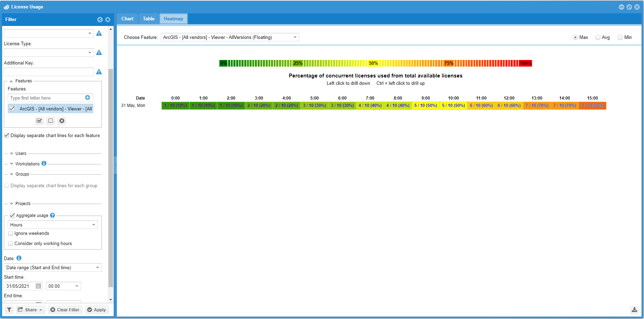Click the Workstations info icon
Image resolution: width=644 pixels, height=319 pixels.
pos(44,163)
